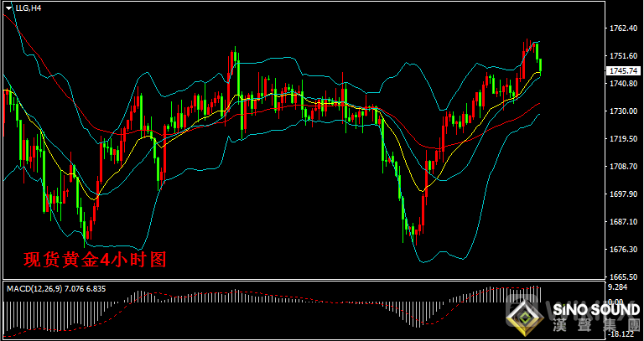Screen dimensions: 644x341
Task: Click the 1762.40 price axis label
Action: [x=621, y=28]
